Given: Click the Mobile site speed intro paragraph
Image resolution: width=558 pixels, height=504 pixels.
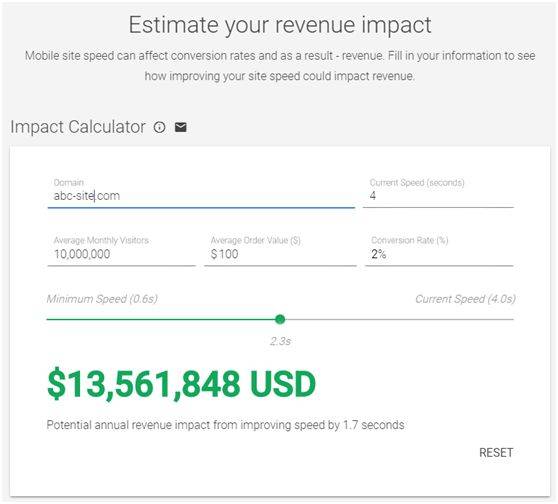Looking at the screenshot, I should pos(280,66).
